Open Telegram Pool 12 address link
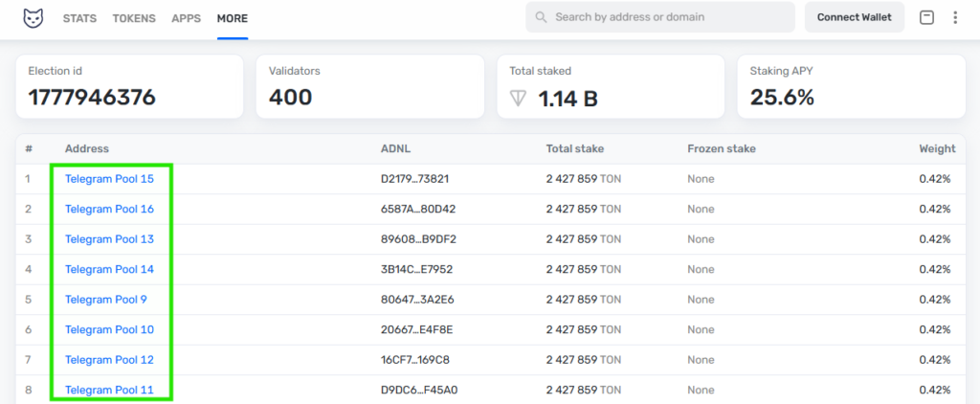Image resolution: width=980 pixels, height=404 pixels. click(x=109, y=360)
